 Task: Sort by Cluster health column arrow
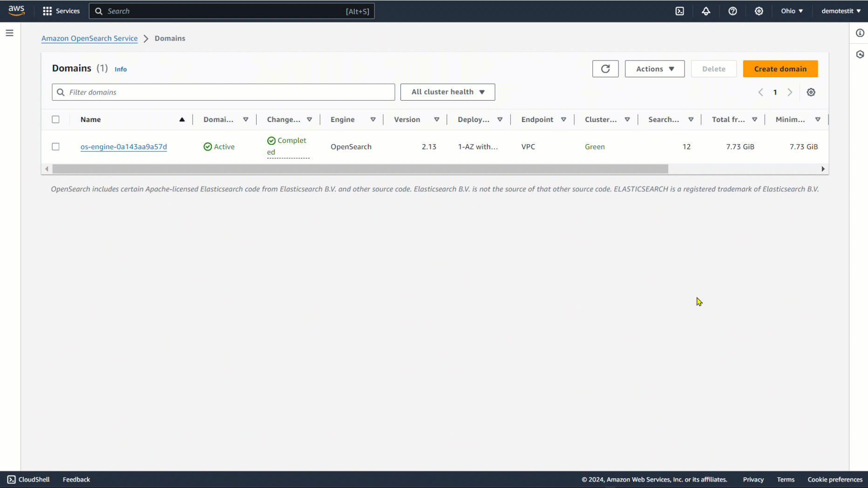(x=627, y=120)
